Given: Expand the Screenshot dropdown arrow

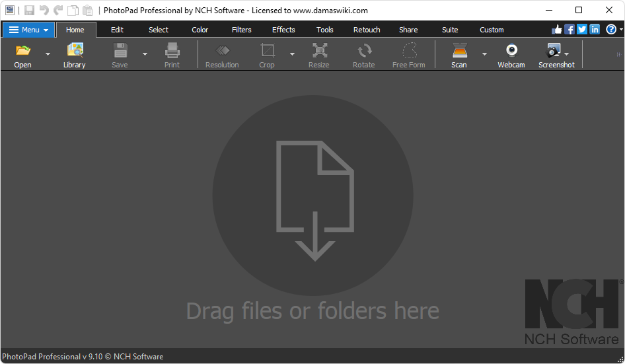Looking at the screenshot, I should [x=567, y=54].
